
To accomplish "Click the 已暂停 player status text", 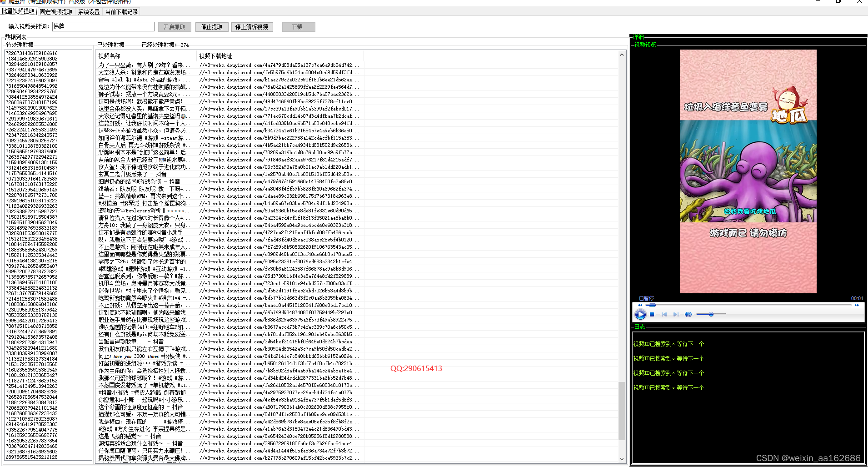I will [646, 298].
